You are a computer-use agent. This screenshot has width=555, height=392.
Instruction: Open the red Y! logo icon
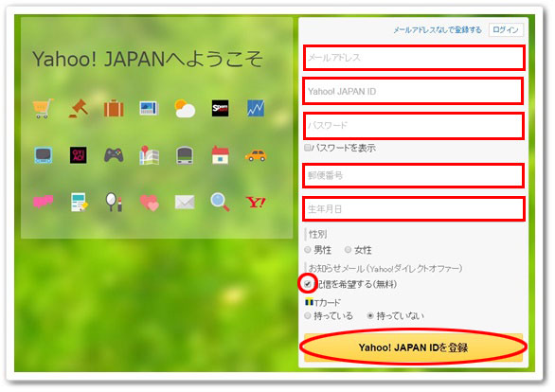(256, 202)
